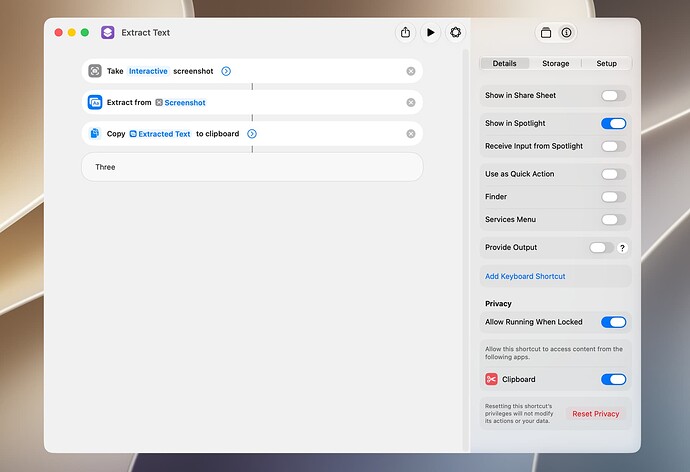Change the Interactive screenshot mode parameter
Image resolution: width=690 pixels, height=472 pixels.
coord(148,71)
